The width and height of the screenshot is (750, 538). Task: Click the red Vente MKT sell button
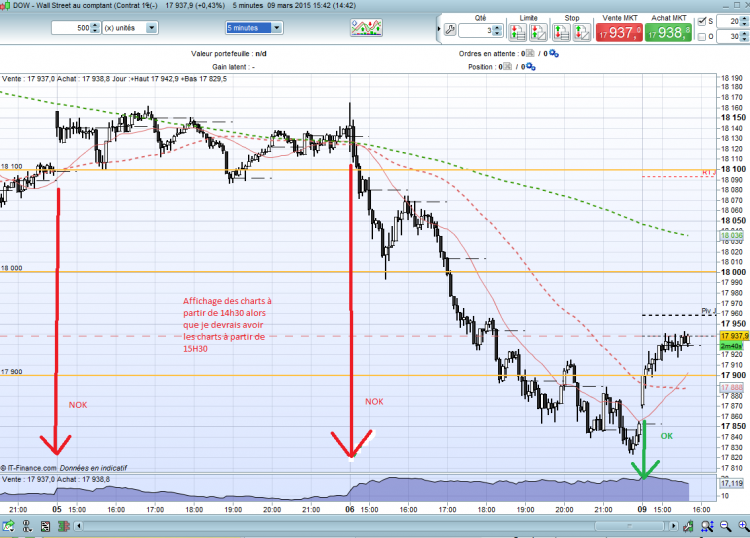619,33
